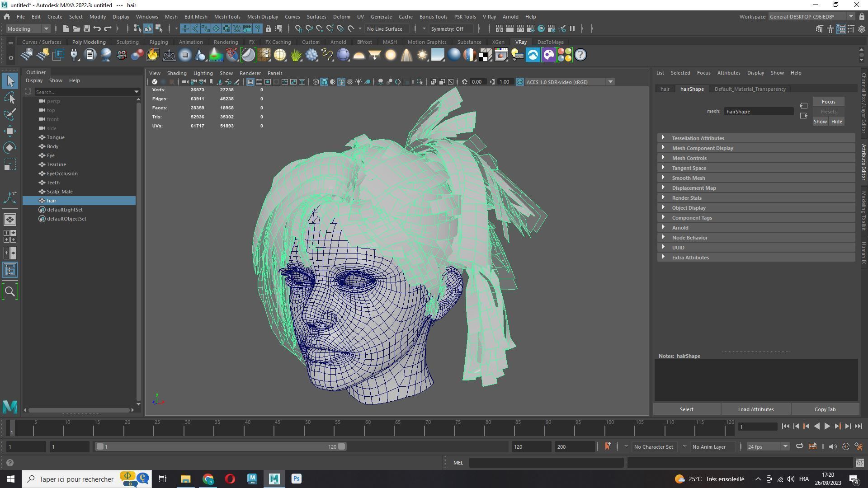868x488 pixels.
Task: Click the Chaos Cosmos cloud shelf icon
Action: click(x=533, y=55)
